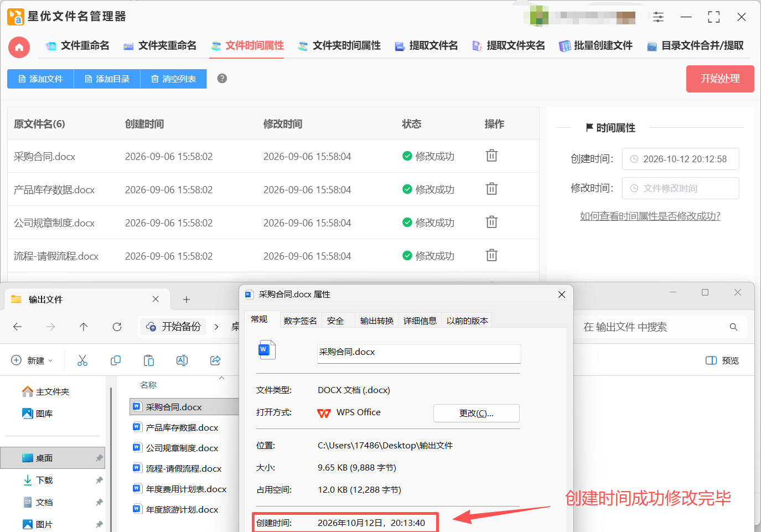Click the red home icon button
The width and height of the screenshot is (761, 532).
[19, 47]
